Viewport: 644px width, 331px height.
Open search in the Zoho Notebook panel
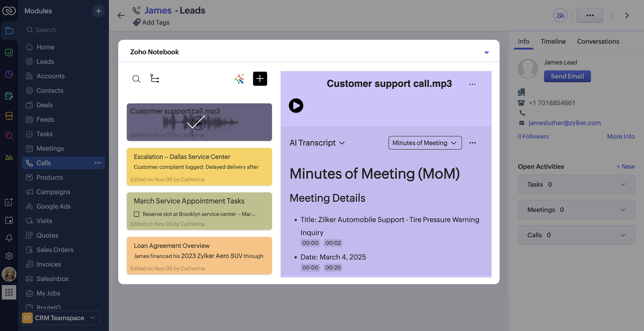click(x=136, y=79)
